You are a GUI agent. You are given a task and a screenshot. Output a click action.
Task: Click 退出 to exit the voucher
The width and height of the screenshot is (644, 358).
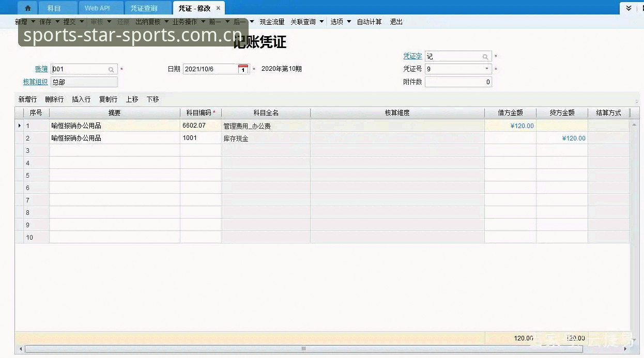point(396,22)
